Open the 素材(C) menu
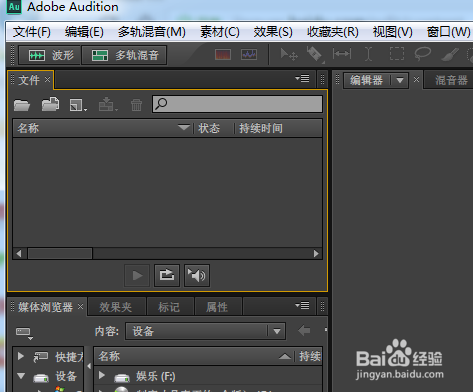This screenshot has height=392, width=473. coord(220,32)
